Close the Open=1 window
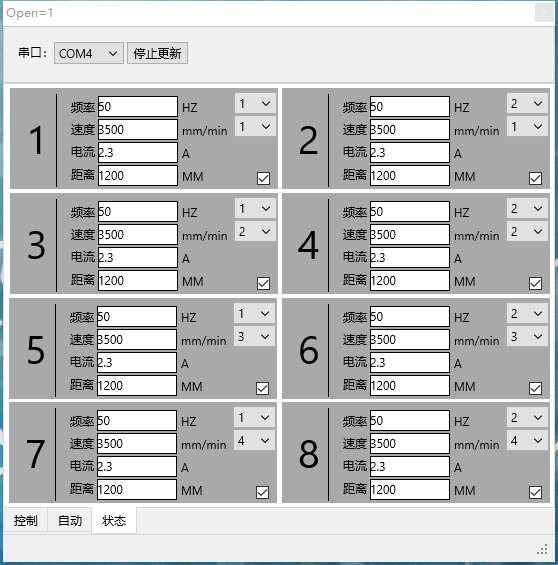The width and height of the screenshot is (558, 565). tap(544, 13)
